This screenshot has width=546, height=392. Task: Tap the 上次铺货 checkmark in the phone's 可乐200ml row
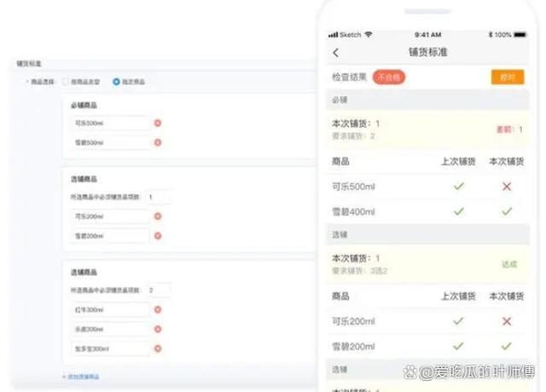(x=459, y=321)
